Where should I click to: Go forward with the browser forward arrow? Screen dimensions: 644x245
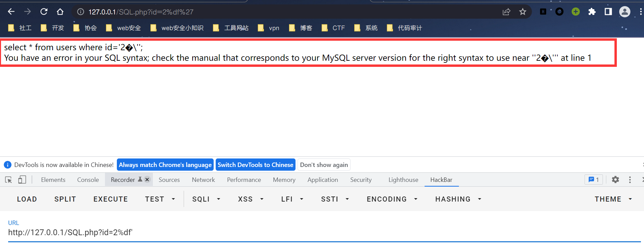(x=28, y=12)
